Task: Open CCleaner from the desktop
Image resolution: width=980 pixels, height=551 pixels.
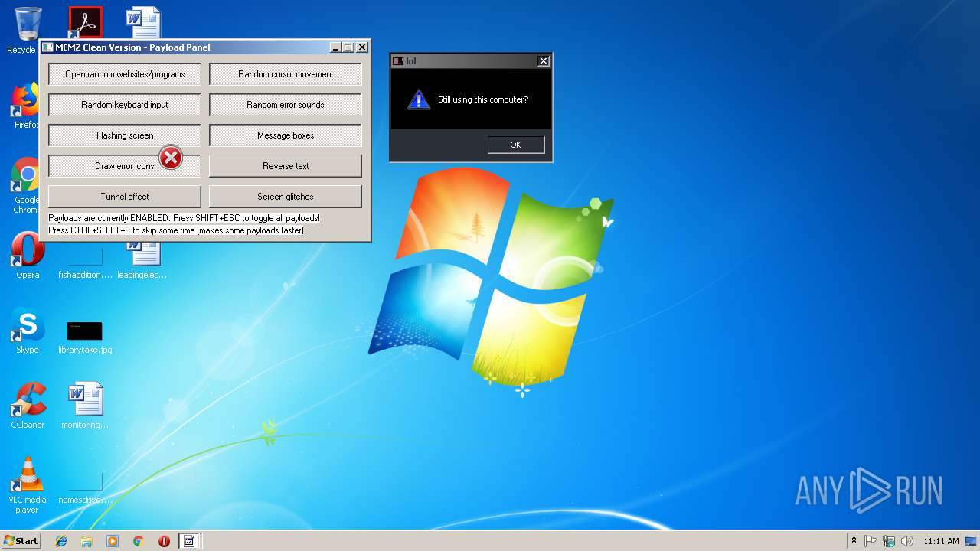Action: point(28,406)
